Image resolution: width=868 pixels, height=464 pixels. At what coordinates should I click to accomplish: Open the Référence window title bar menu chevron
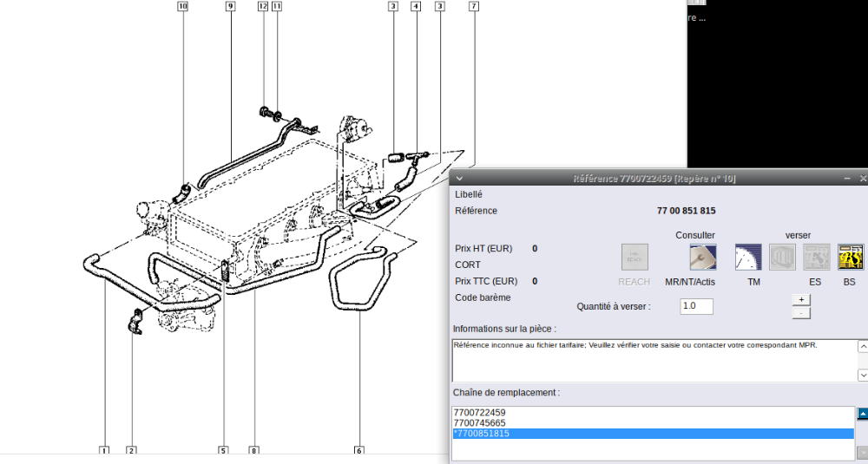(x=459, y=178)
